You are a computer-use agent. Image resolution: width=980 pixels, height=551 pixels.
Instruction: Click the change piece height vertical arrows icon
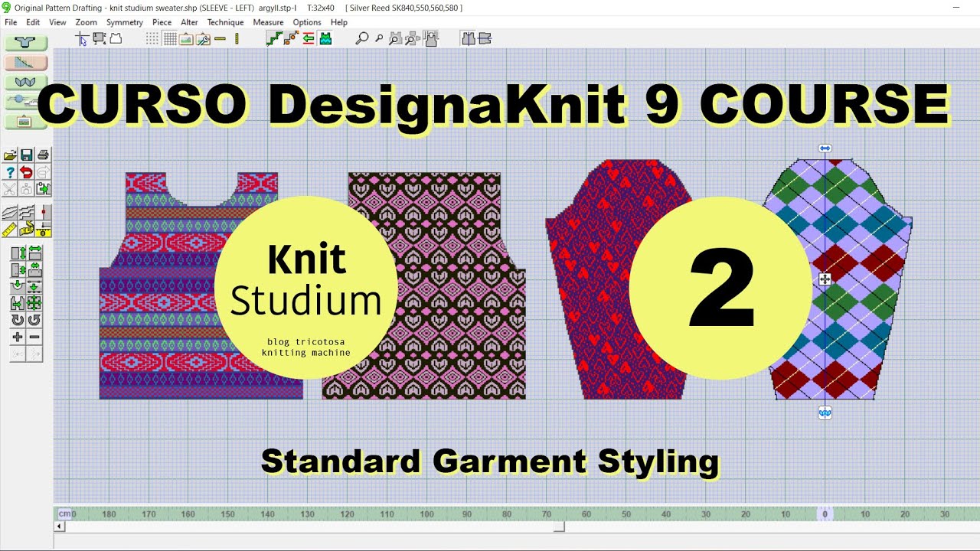point(18,253)
